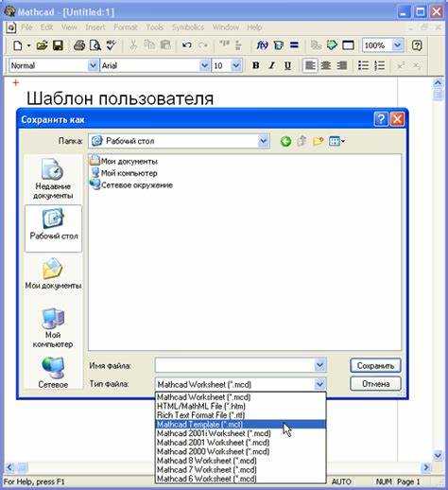Choose Mathcad 7 Worksheet option

tap(241, 469)
